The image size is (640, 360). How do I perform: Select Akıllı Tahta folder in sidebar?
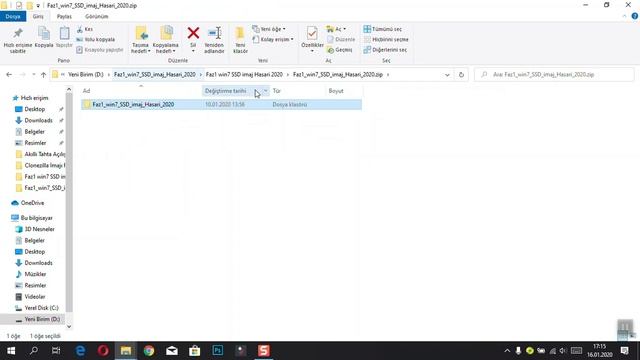click(x=41, y=154)
